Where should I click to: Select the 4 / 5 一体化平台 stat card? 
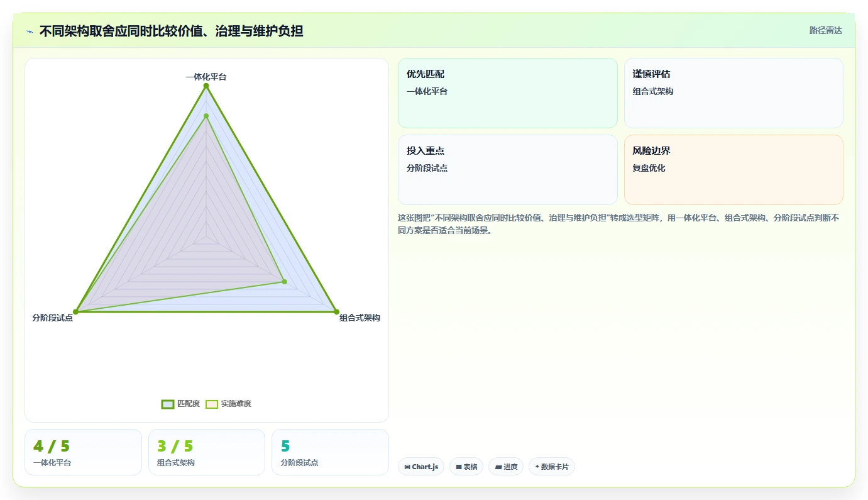tap(83, 452)
